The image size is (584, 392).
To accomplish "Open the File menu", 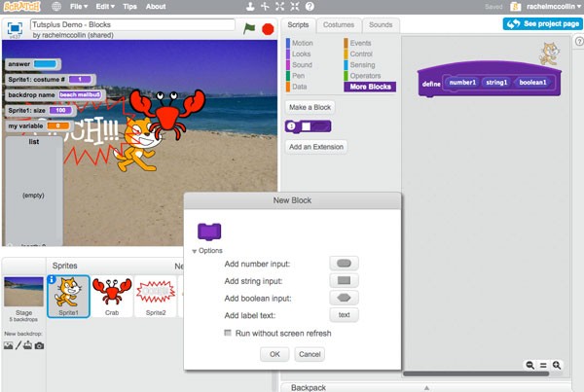I will coord(79,7).
